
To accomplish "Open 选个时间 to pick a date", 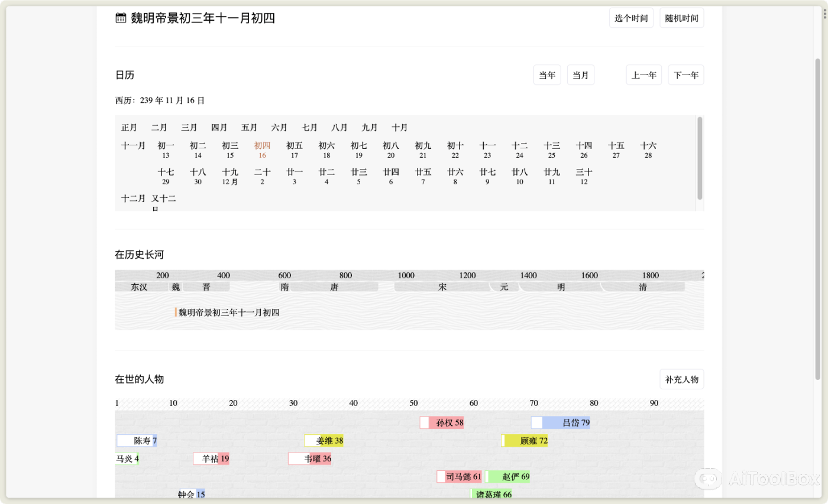I will tap(631, 18).
